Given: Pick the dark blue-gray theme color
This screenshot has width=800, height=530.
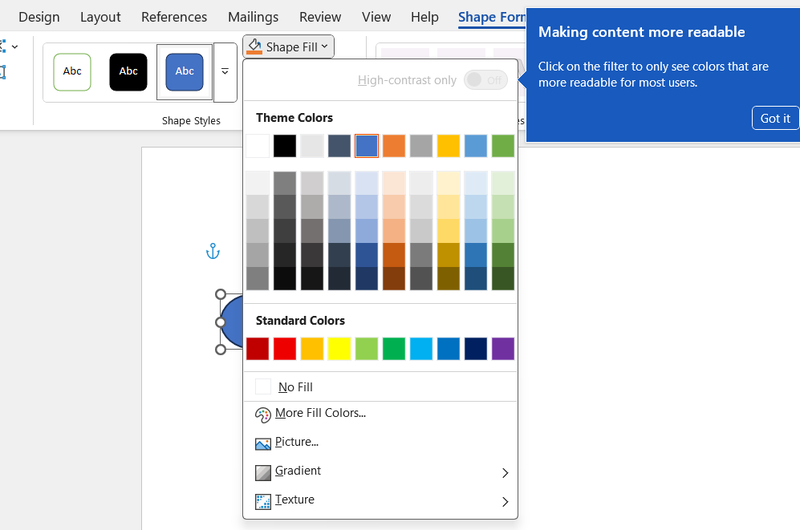Looking at the screenshot, I should coord(339,146).
